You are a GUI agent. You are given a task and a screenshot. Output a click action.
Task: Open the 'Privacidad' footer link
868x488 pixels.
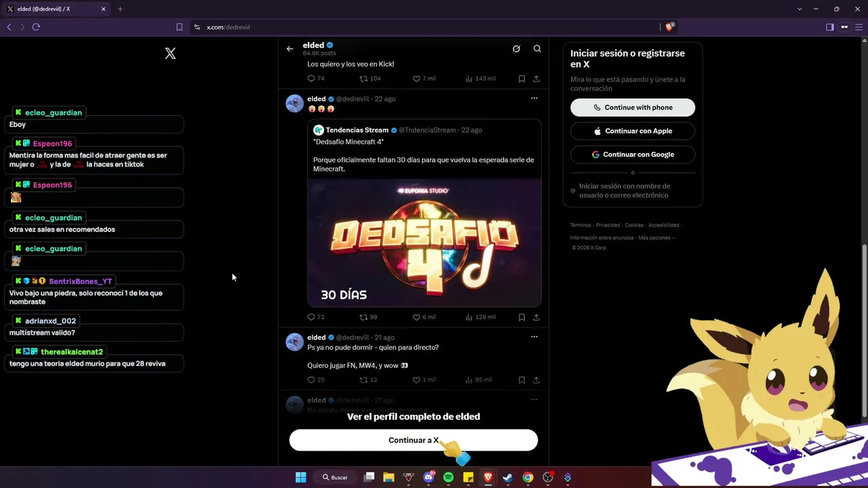coord(608,225)
